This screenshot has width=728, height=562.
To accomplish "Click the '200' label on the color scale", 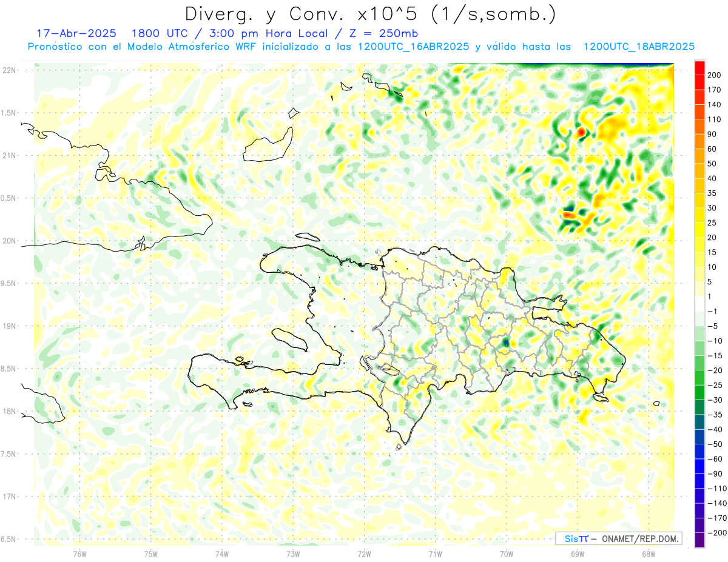I will (715, 75).
